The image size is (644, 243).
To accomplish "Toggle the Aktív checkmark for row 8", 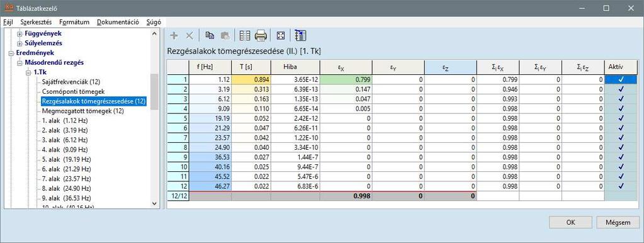I will coord(621,147).
